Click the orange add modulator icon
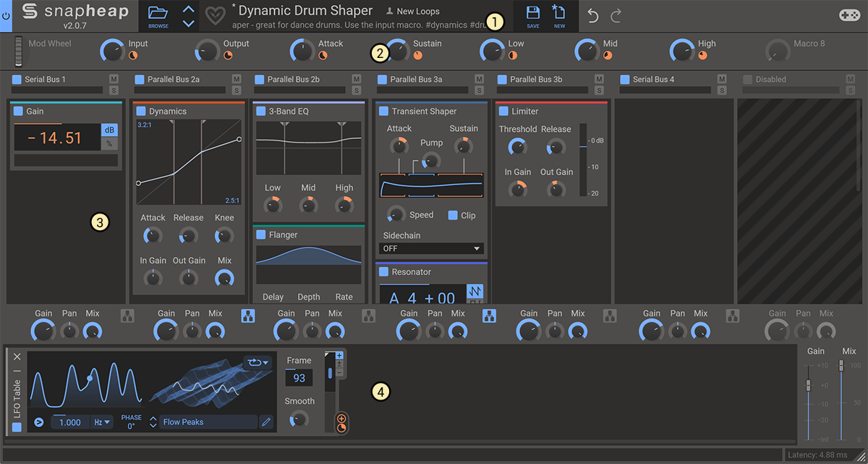This screenshot has width=868, height=464. (341, 418)
